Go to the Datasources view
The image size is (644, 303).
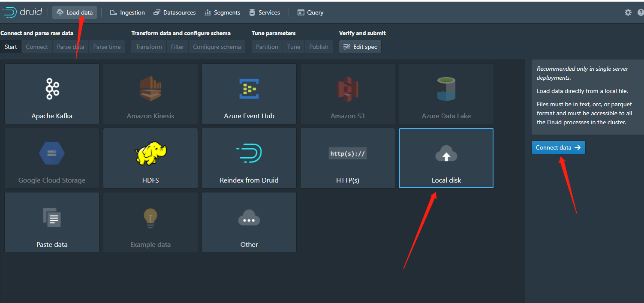175,12
